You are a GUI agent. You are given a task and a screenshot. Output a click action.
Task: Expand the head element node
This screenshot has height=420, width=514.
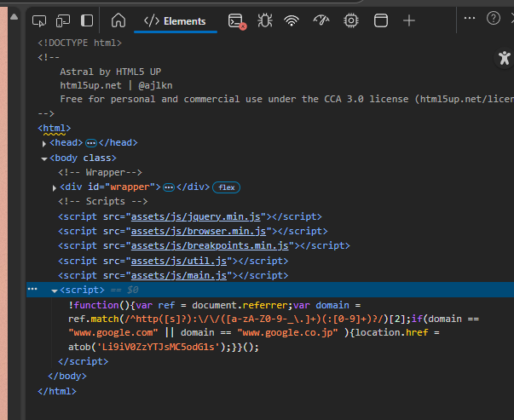point(44,143)
